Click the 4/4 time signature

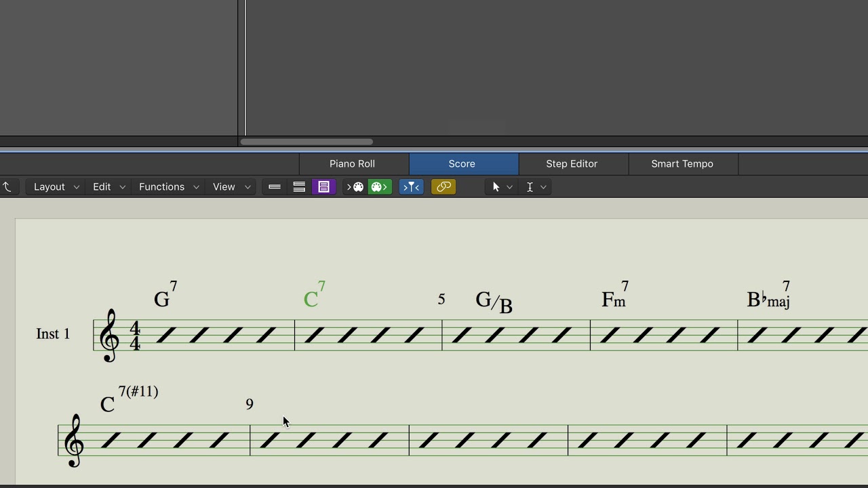click(135, 336)
